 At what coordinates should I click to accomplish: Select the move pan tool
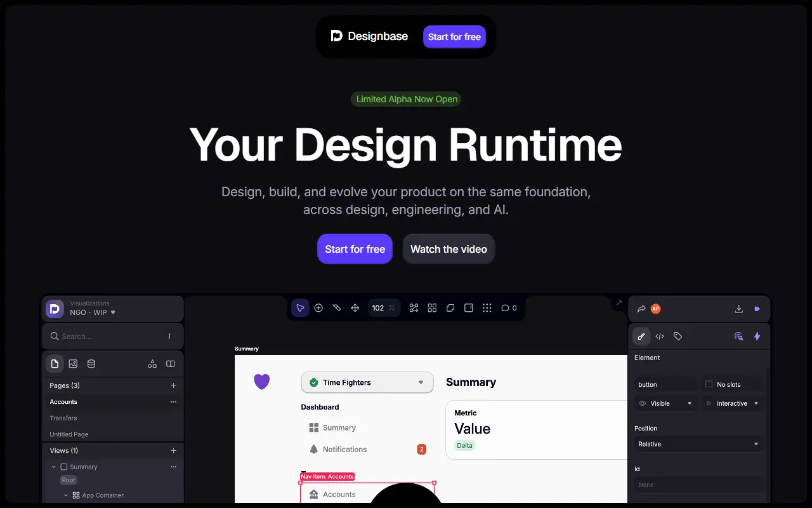click(x=355, y=308)
